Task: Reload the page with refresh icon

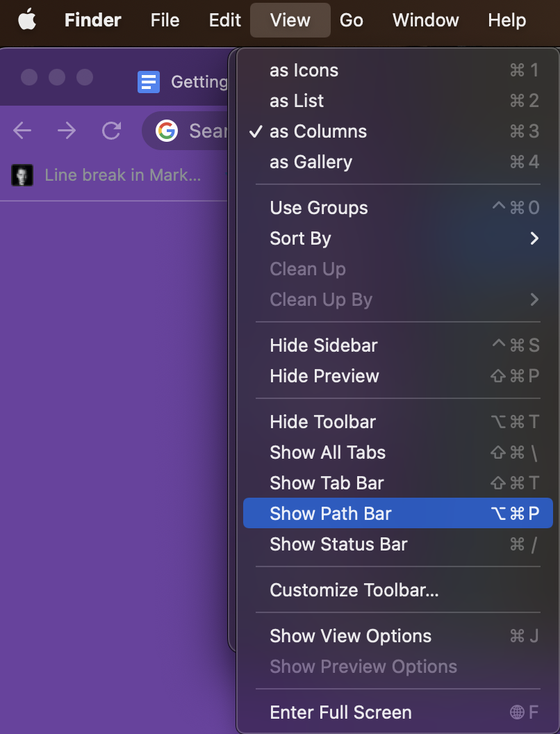Action: pyautogui.click(x=111, y=131)
